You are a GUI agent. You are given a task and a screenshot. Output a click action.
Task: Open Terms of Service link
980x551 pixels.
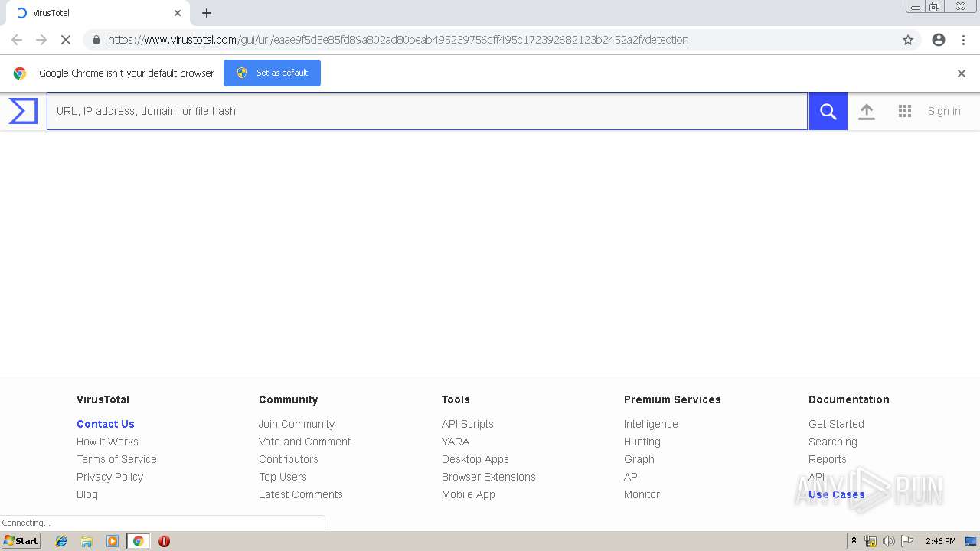point(116,459)
